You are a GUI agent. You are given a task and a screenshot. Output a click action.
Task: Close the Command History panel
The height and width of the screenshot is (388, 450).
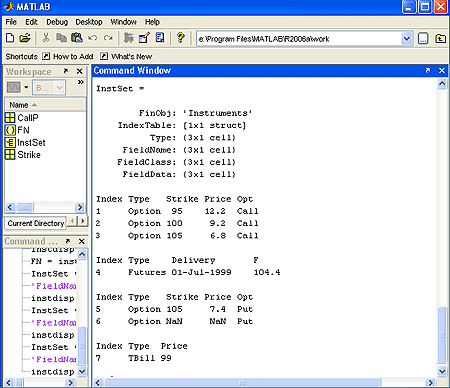[82, 241]
